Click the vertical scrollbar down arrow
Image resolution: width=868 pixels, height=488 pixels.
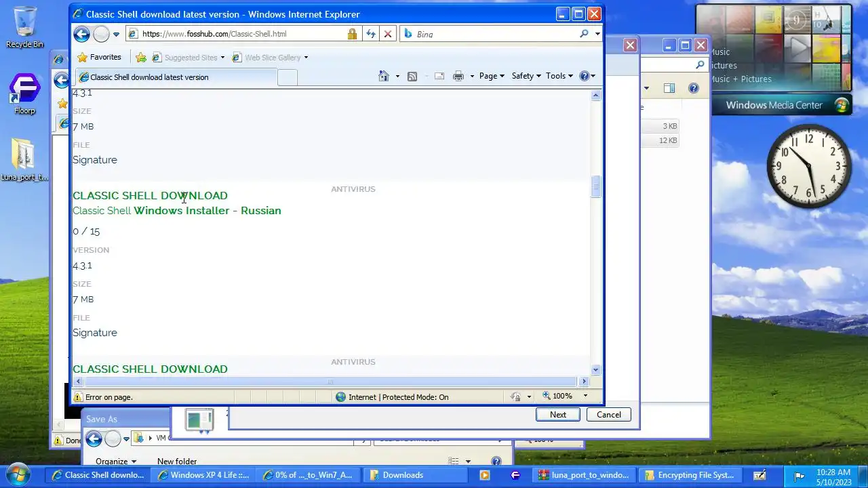(x=595, y=370)
